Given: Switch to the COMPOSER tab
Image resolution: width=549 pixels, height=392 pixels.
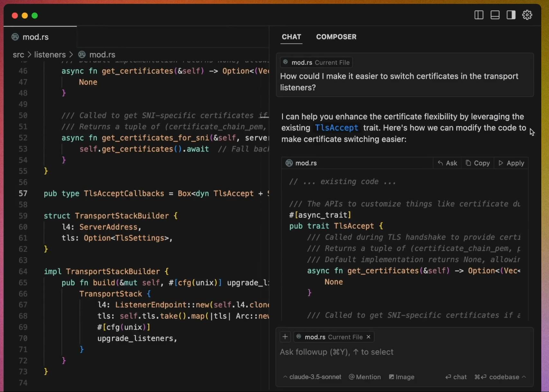Looking at the screenshot, I should point(336,37).
